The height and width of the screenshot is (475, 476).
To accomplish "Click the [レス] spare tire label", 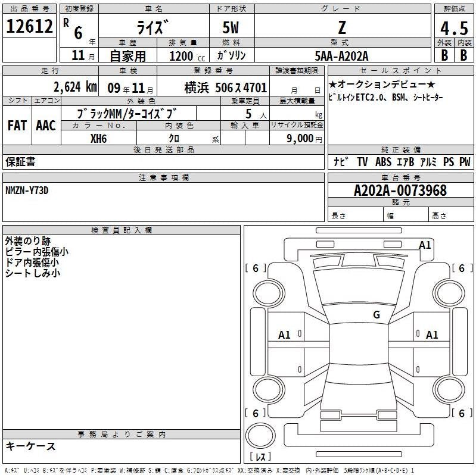I will [260, 456].
